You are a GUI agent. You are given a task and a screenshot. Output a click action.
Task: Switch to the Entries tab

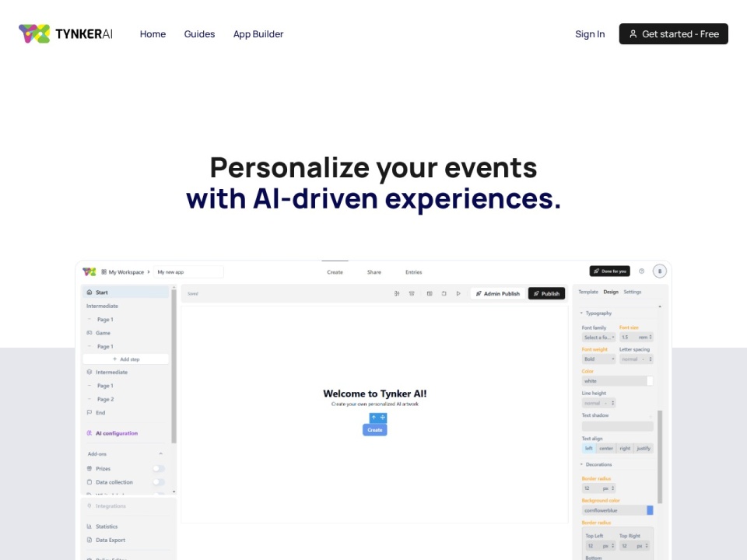point(413,272)
